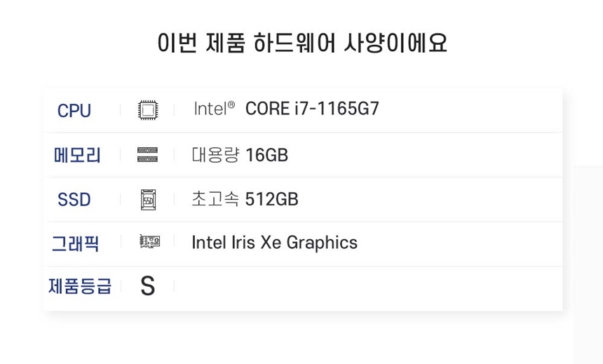The image size is (603, 364).
Task: Select the 그래픽 row label
Action: point(75,243)
